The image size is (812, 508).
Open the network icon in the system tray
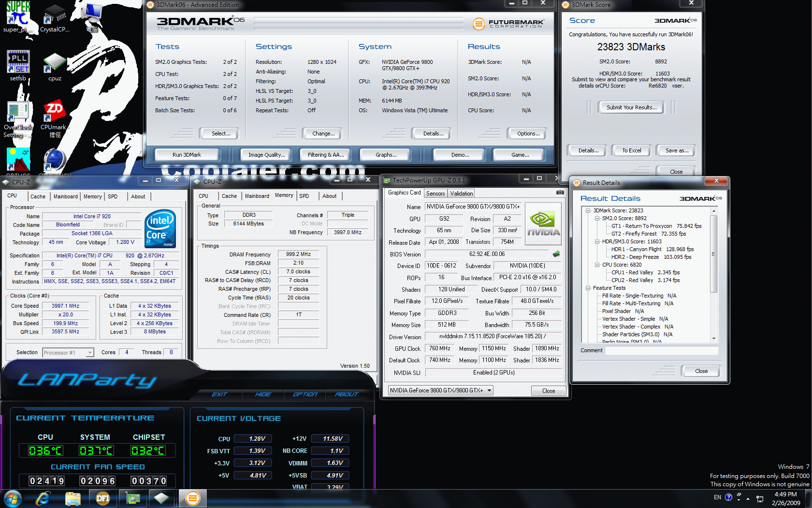[x=760, y=498]
